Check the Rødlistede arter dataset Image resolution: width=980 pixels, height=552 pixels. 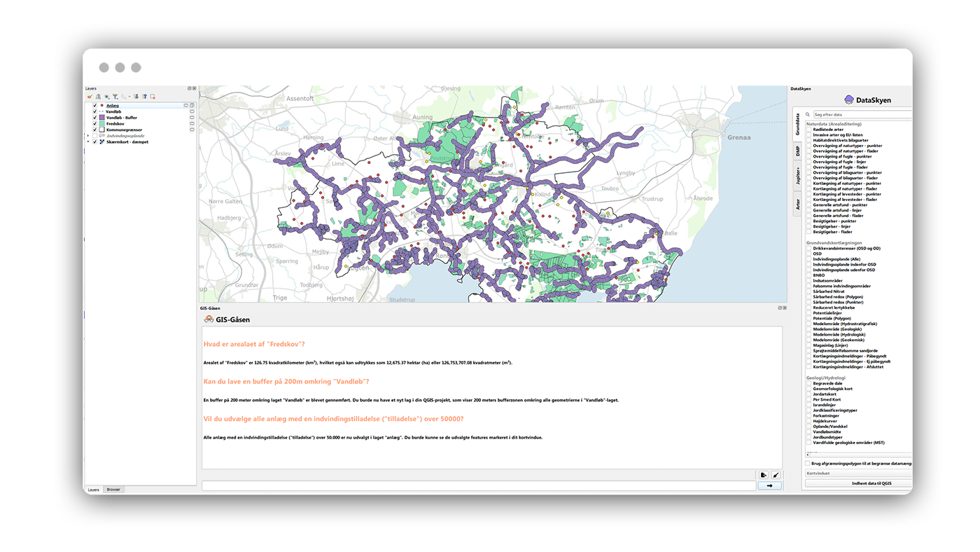pos(809,130)
